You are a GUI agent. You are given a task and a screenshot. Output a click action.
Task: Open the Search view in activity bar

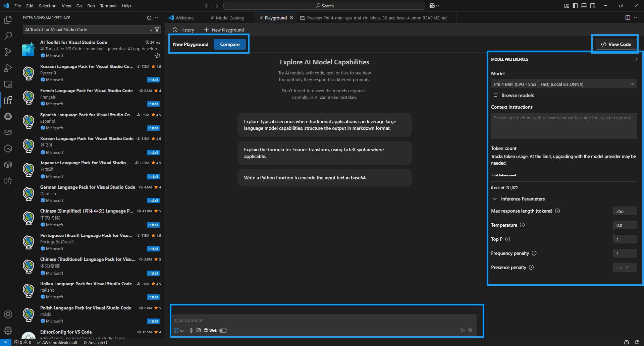point(8,36)
